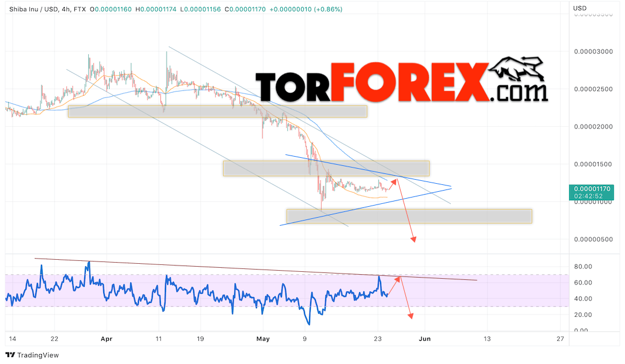Click the RSI 40.00 scale label
This screenshot has height=364, width=625.
point(583,299)
